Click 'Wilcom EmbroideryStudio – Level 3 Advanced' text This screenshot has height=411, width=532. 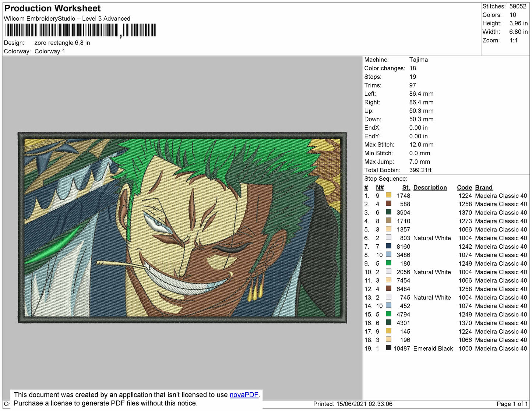(x=67, y=18)
